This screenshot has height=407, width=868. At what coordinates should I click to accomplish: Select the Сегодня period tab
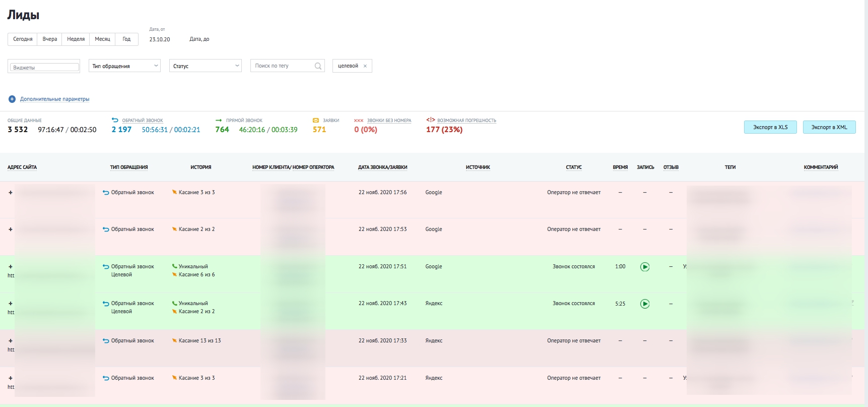23,39
